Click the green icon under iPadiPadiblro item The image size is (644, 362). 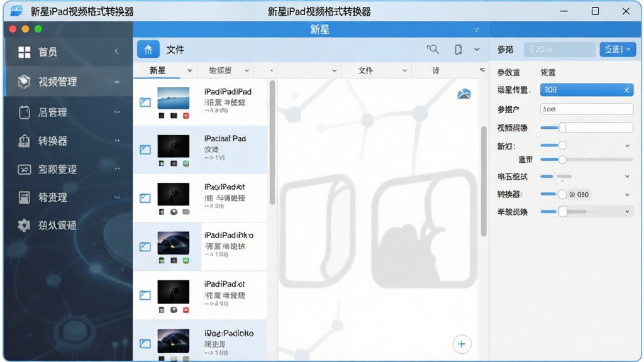pos(186,260)
